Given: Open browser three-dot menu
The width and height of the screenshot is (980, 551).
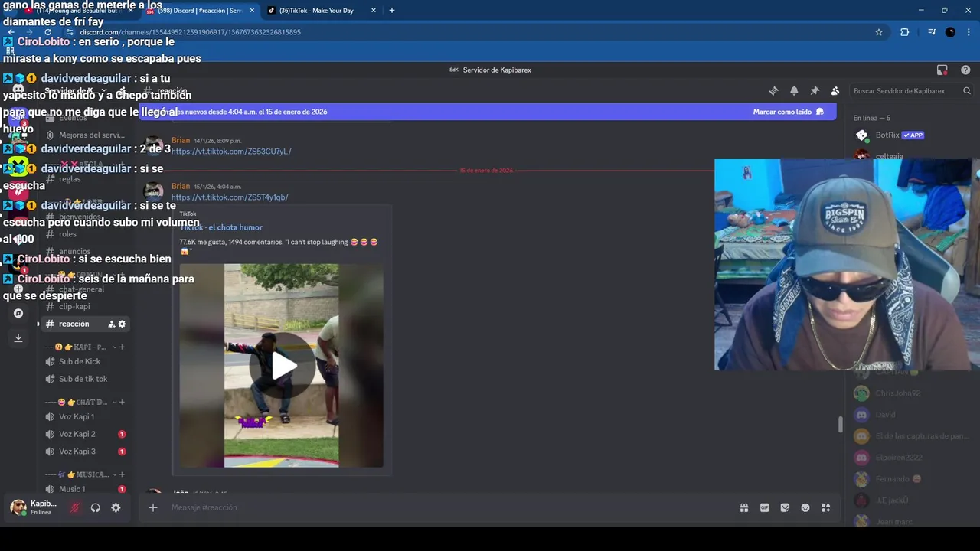Looking at the screenshot, I should pyautogui.click(x=969, y=32).
